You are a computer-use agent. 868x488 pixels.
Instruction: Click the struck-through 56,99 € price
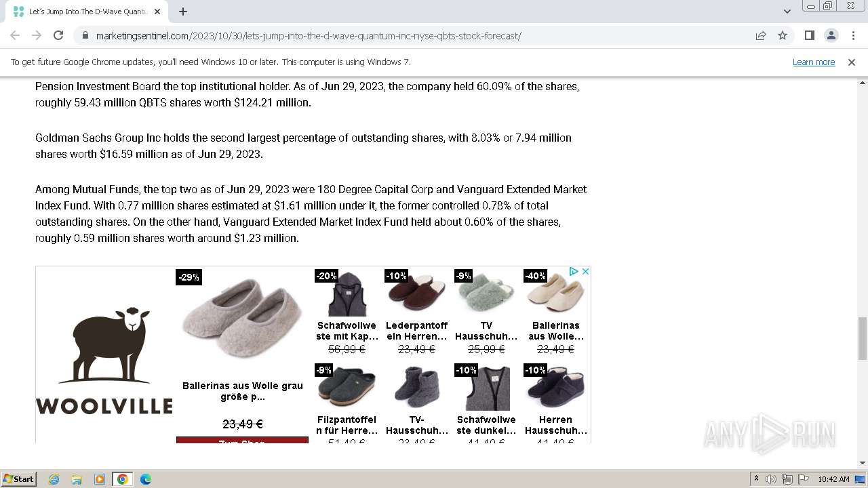347,349
